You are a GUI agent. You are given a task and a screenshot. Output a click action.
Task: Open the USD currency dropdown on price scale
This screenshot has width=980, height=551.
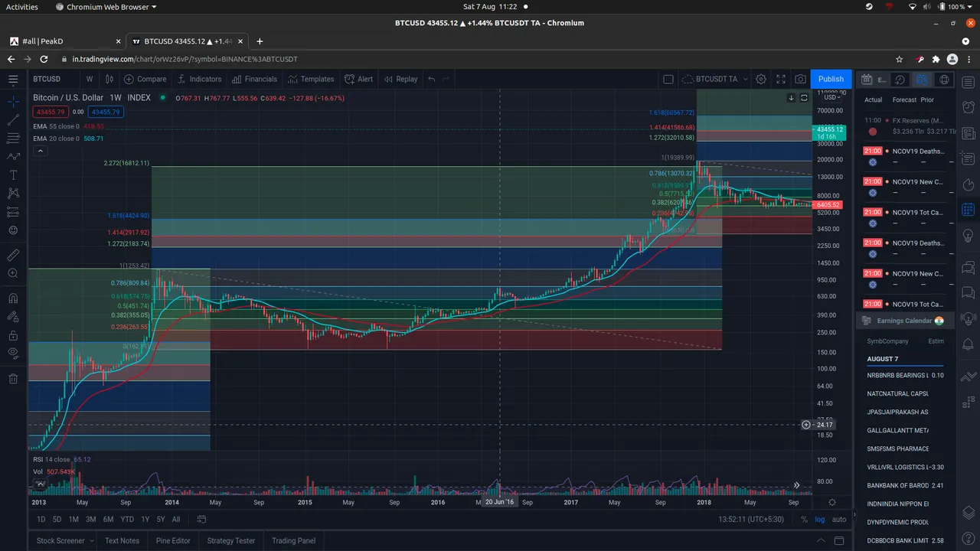tap(831, 97)
